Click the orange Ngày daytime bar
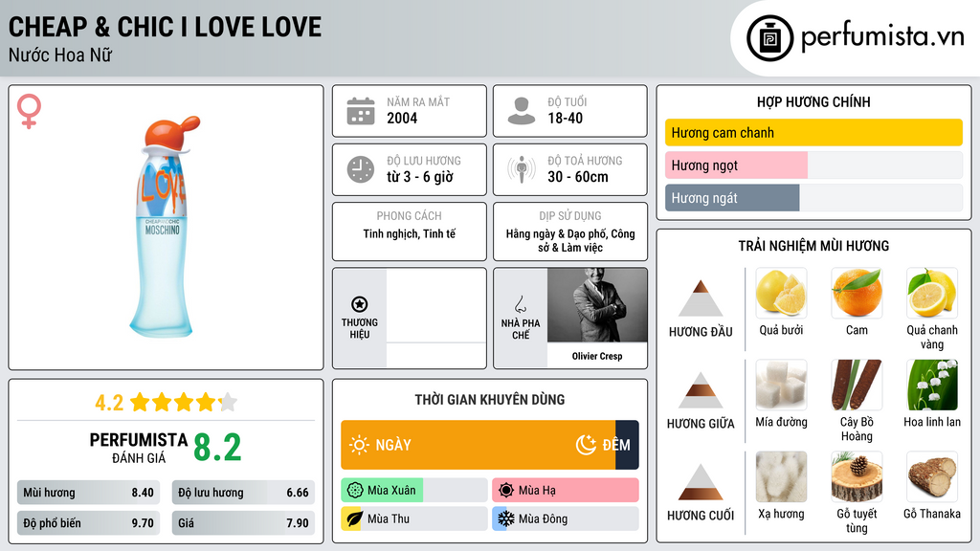980x551 pixels. [x=479, y=445]
